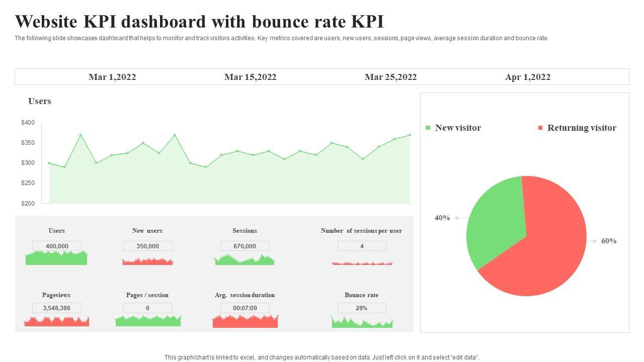Select the Avg. session duration value 00:07:09

(245, 308)
